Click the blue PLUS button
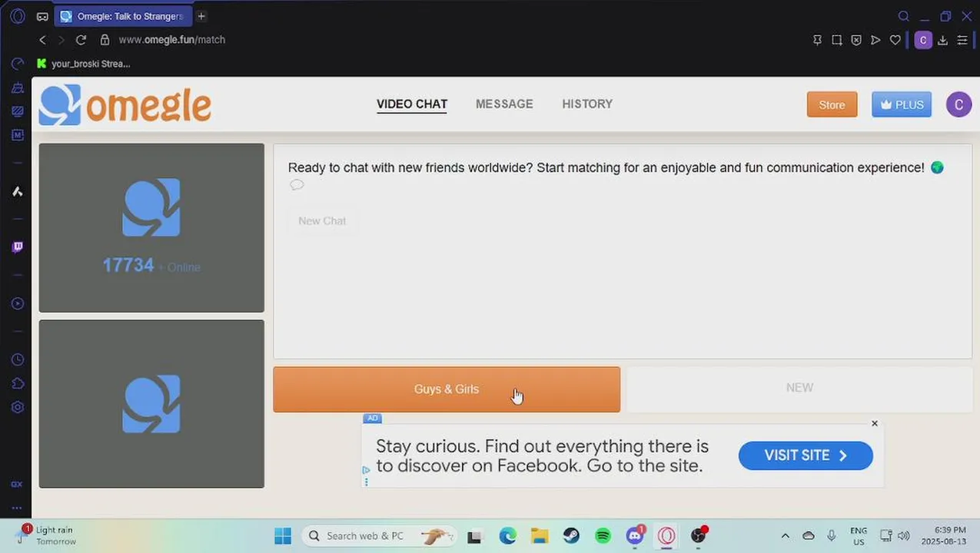980x553 pixels. [x=902, y=104]
